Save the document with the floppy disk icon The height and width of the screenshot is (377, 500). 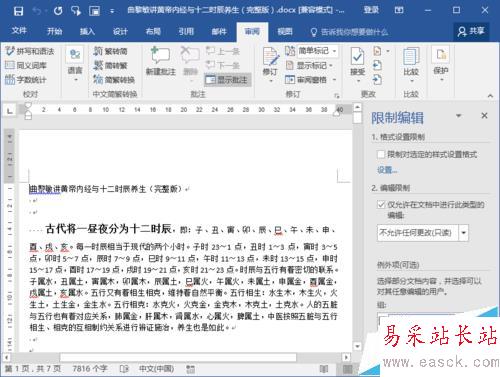click(18, 11)
